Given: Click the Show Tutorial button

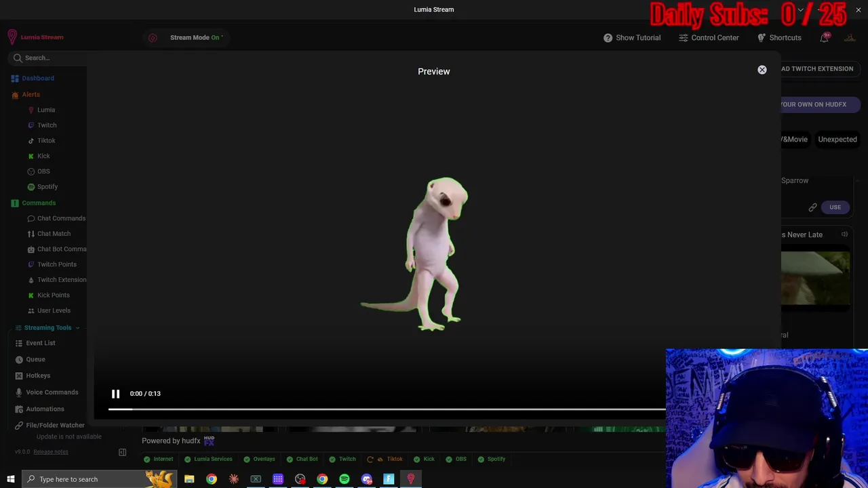Looking at the screenshot, I should [632, 38].
